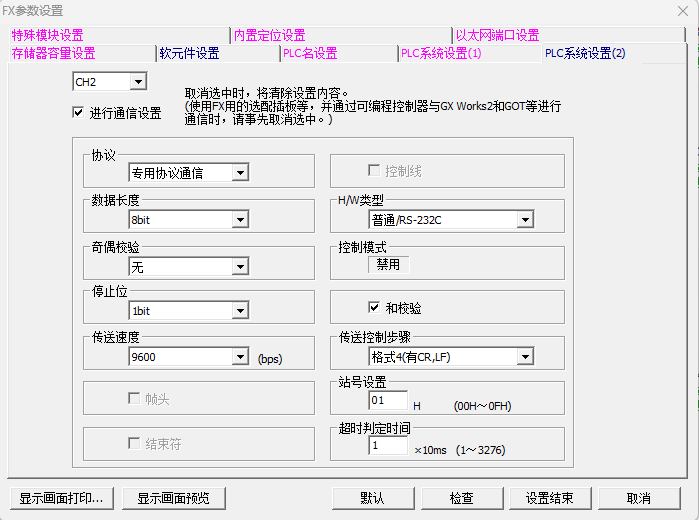Go to the 存储器容量设置 tab
This screenshot has height=520, width=699.
pos(54,54)
